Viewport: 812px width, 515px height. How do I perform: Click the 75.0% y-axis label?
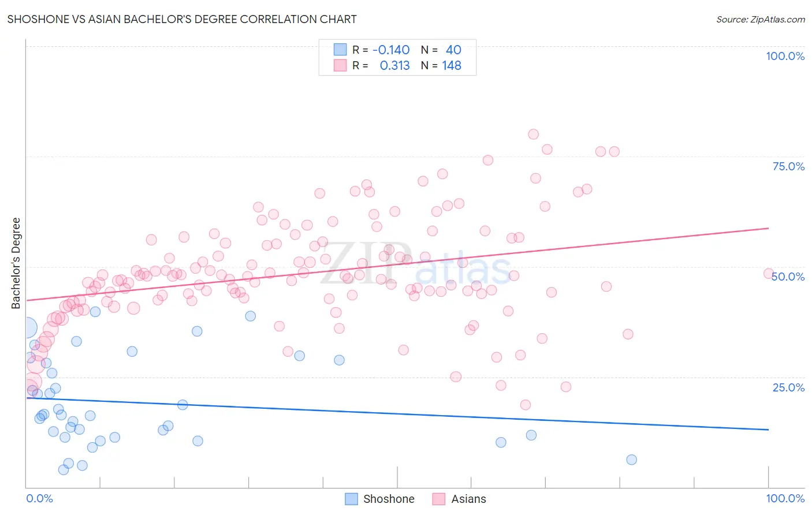click(789, 166)
